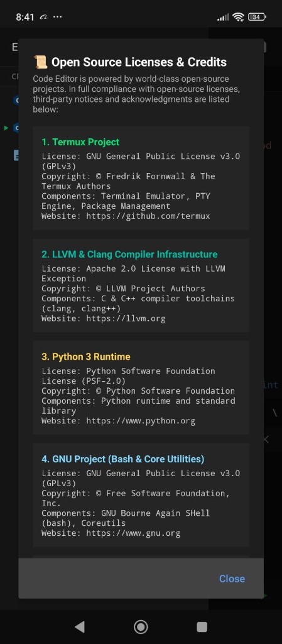The image size is (282, 644).
Task: Tap '4. GNU Project (Bash & Core Utilities)' heading
Action: (123, 458)
